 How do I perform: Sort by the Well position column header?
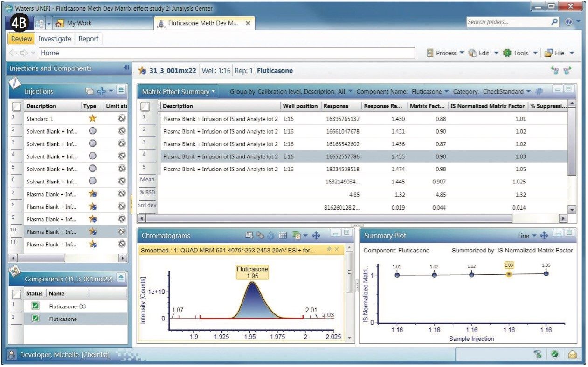(x=301, y=106)
